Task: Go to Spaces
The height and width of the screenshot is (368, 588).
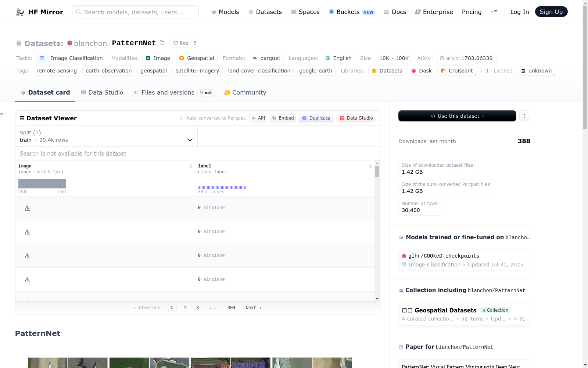Action: coord(305,12)
